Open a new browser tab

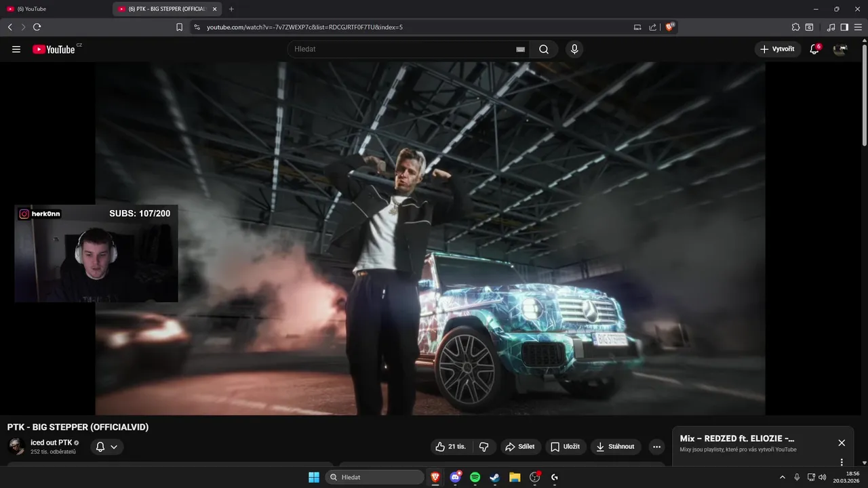[231, 9]
